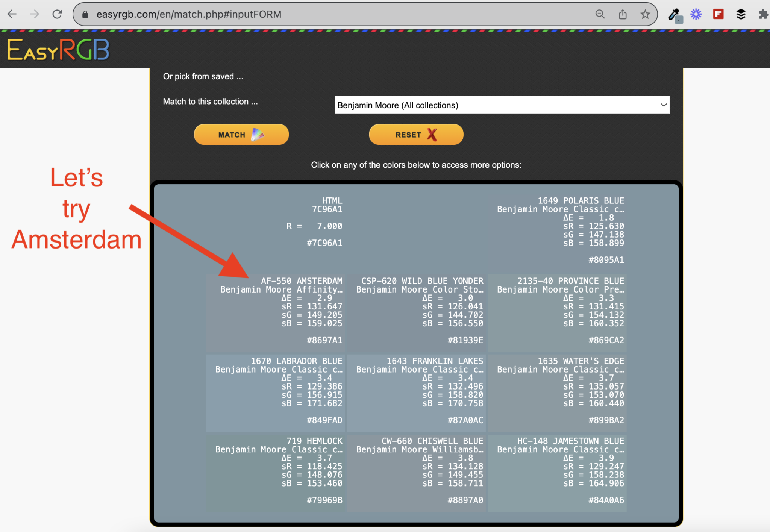
Task: Select the AF-550 Amsterdam color swatch
Action: (x=275, y=312)
